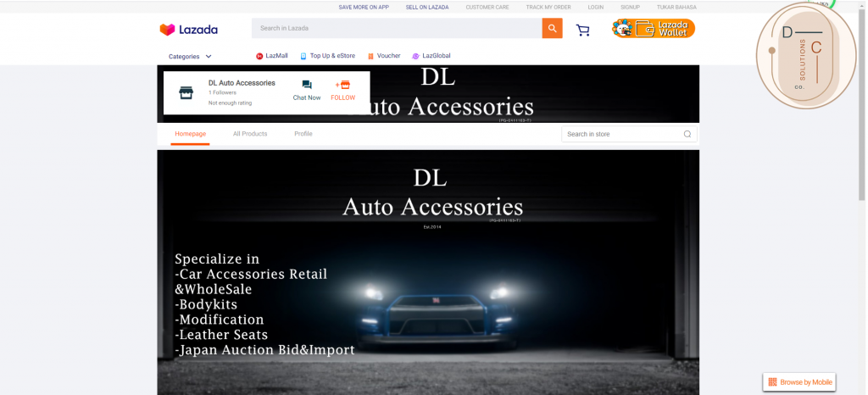Viewport: 868px width, 395px height.
Task: Click the Browse by Mobile button
Action: (798, 382)
